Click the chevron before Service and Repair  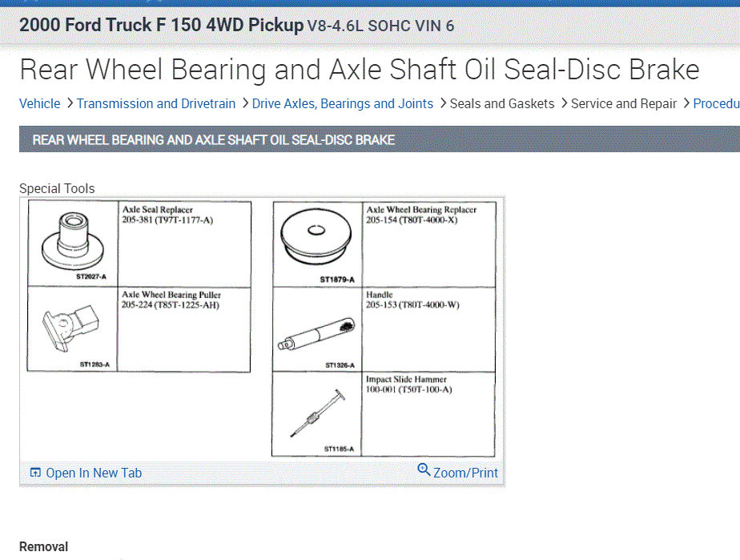coord(563,103)
